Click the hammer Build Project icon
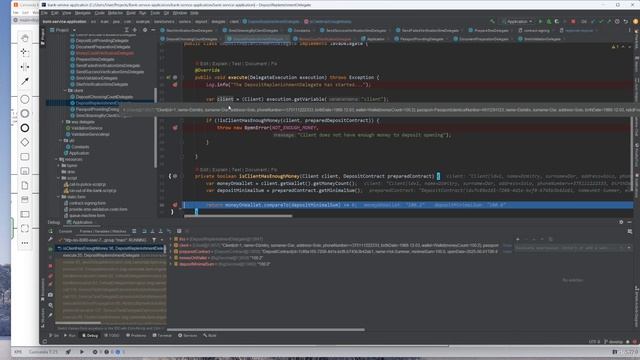640x360 pixels. coord(493,21)
